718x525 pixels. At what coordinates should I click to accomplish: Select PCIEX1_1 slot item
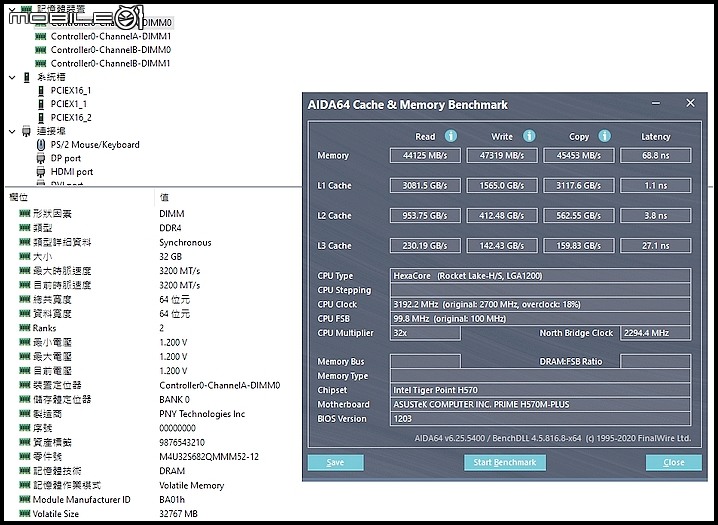coord(69,104)
